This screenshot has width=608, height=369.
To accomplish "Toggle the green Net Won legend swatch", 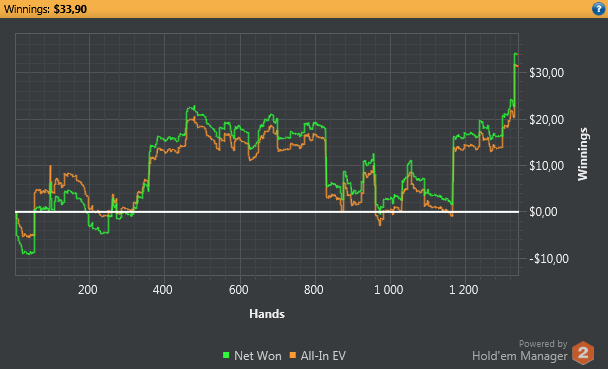I will [x=226, y=355].
